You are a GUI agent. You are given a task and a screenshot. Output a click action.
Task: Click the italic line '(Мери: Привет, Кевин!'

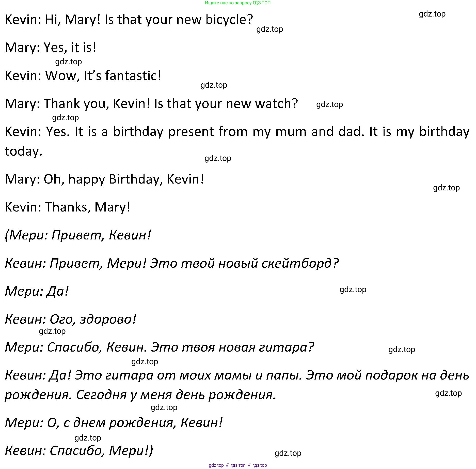[x=78, y=235]
